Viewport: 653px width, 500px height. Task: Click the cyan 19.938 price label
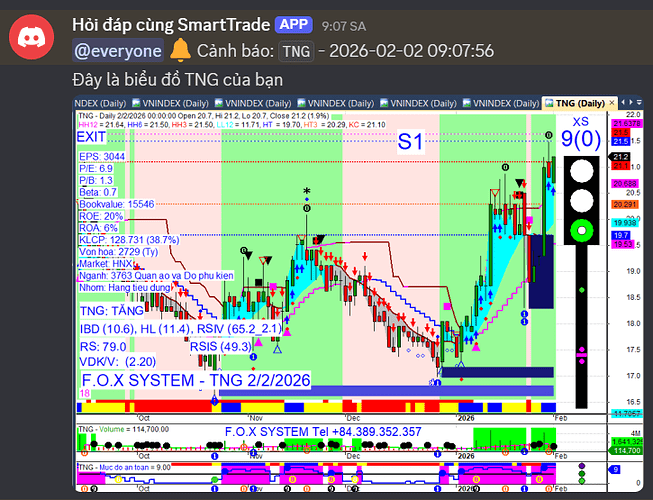625,223
